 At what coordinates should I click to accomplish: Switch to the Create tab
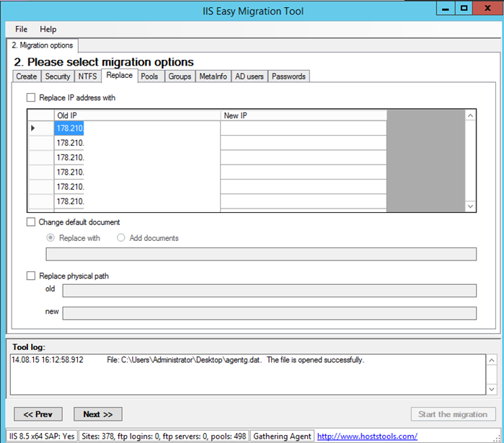pos(27,76)
